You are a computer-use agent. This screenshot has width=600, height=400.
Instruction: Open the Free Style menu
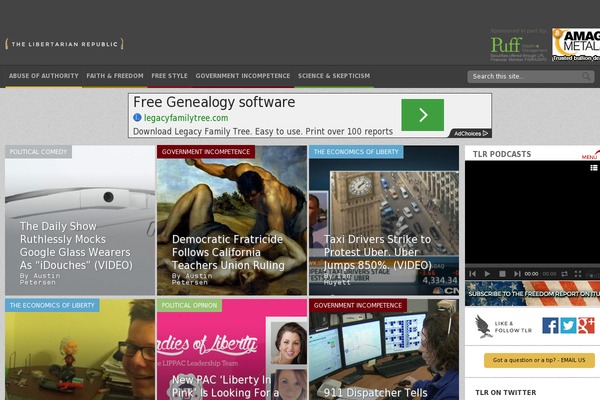pos(170,76)
